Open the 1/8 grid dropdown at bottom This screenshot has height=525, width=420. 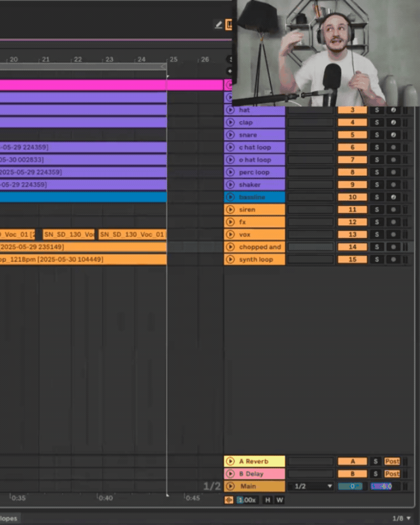402,518
